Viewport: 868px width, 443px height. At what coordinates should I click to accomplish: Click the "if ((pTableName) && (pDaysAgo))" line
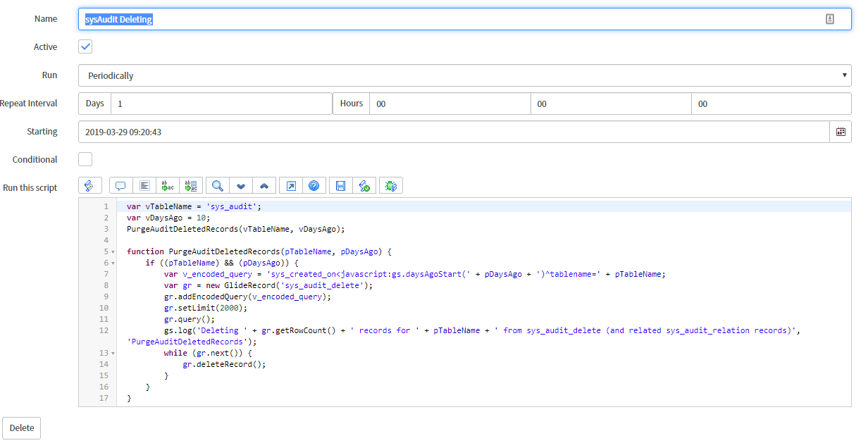pos(221,263)
